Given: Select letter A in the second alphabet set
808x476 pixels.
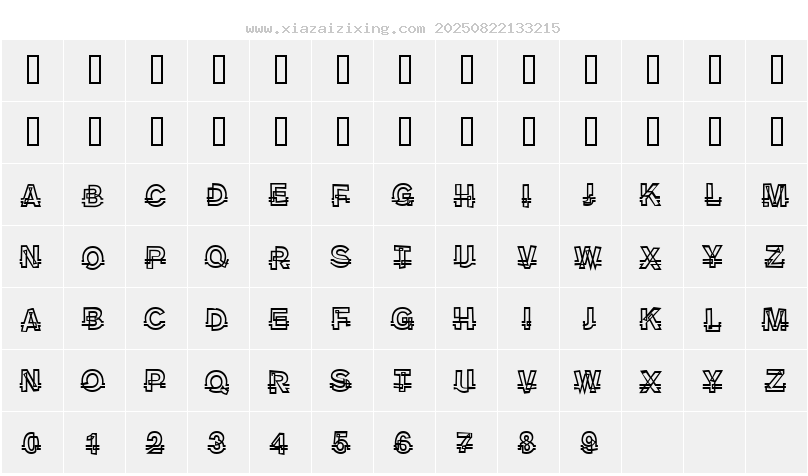Looking at the screenshot, I should (x=32, y=318).
